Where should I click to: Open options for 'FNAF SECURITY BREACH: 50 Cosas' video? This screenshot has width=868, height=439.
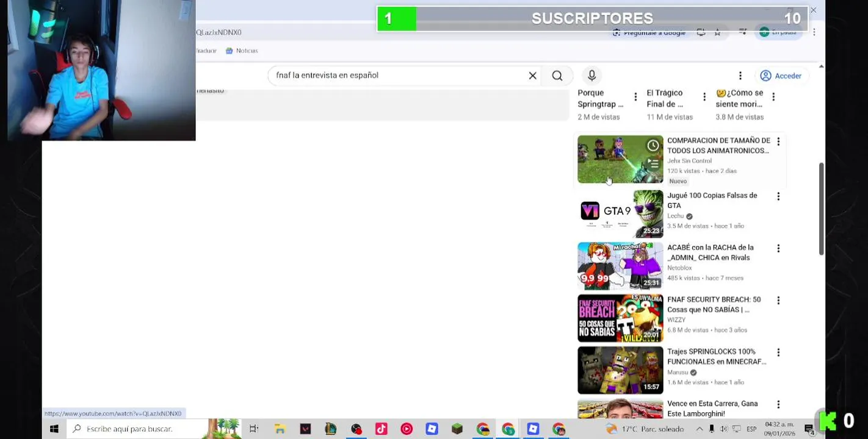778,300
